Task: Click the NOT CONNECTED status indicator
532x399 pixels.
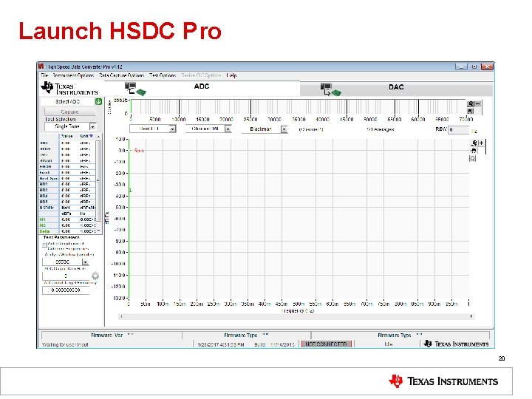Action: [326, 344]
